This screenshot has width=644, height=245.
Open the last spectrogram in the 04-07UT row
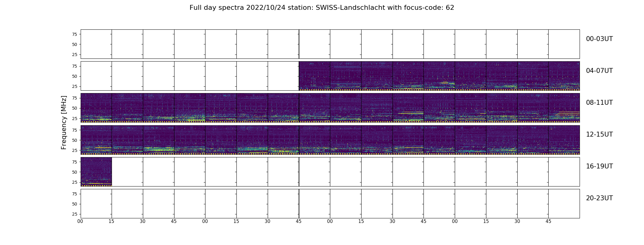tap(564, 76)
